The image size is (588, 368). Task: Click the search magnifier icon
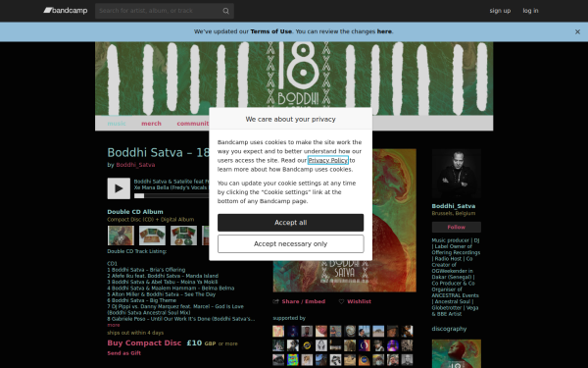(x=225, y=11)
